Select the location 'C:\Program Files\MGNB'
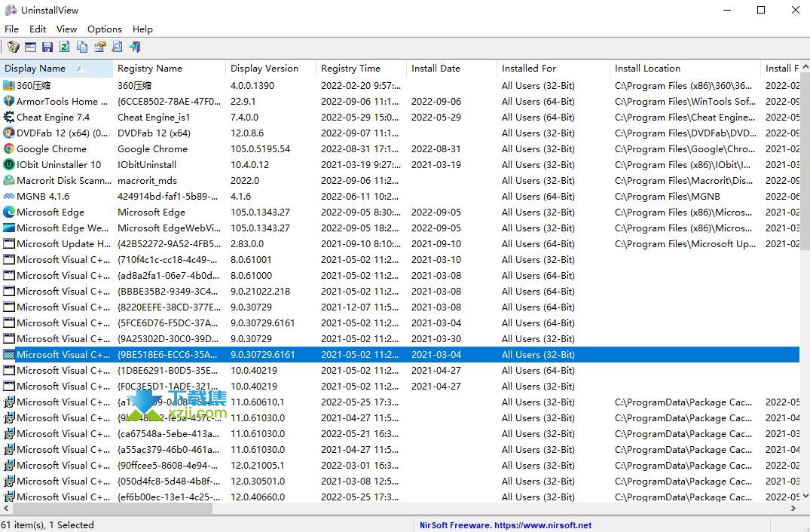This screenshot has height=532, width=810. click(668, 196)
